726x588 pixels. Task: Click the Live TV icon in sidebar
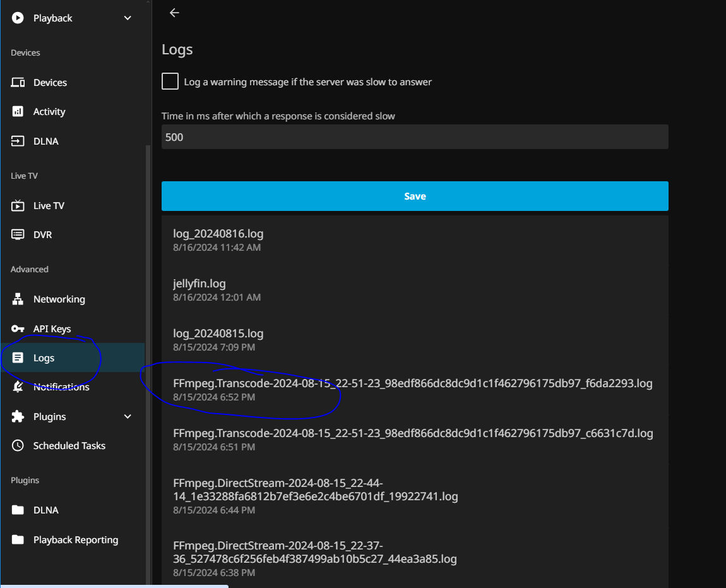pos(18,206)
